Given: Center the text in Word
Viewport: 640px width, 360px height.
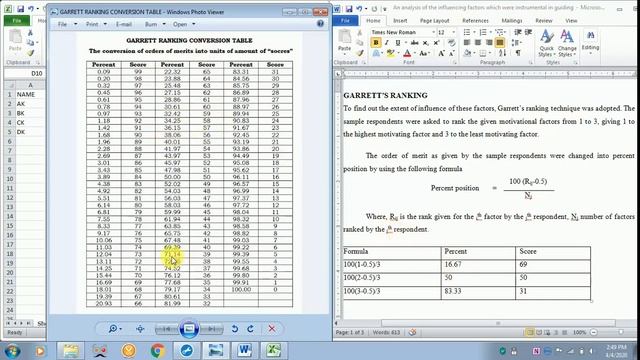Looking at the screenshot, I should click(478, 42).
